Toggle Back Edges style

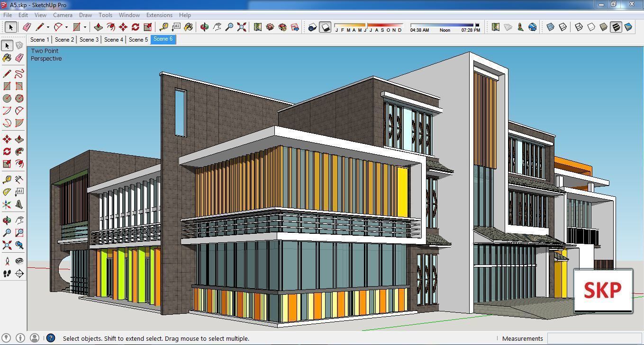coord(563,27)
